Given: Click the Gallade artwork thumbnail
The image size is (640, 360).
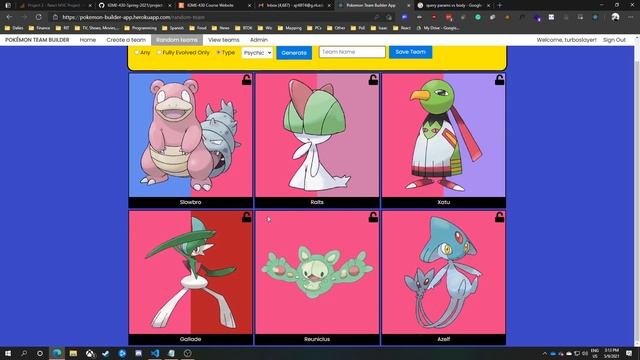Looking at the screenshot, I should pos(190,272).
